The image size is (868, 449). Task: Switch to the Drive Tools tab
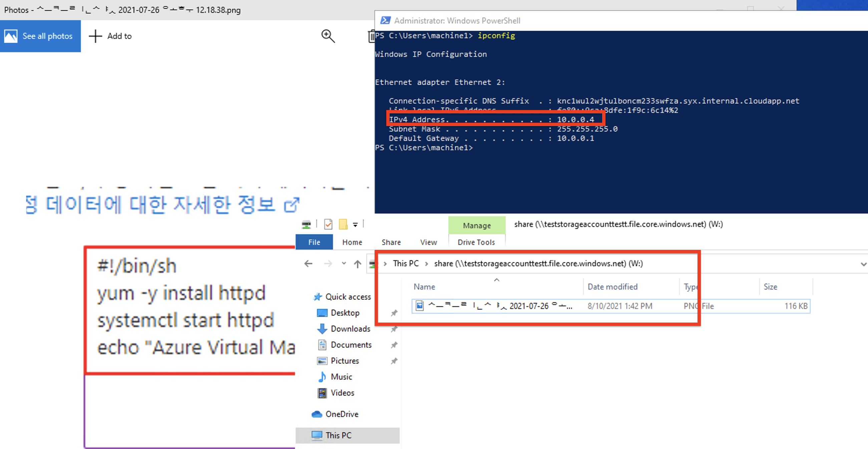tap(476, 242)
